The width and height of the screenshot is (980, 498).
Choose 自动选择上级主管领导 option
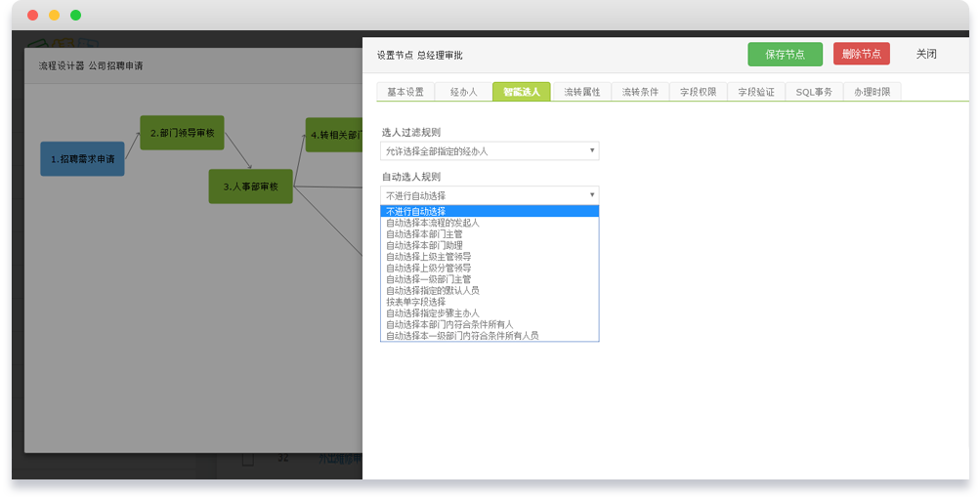coord(428,257)
